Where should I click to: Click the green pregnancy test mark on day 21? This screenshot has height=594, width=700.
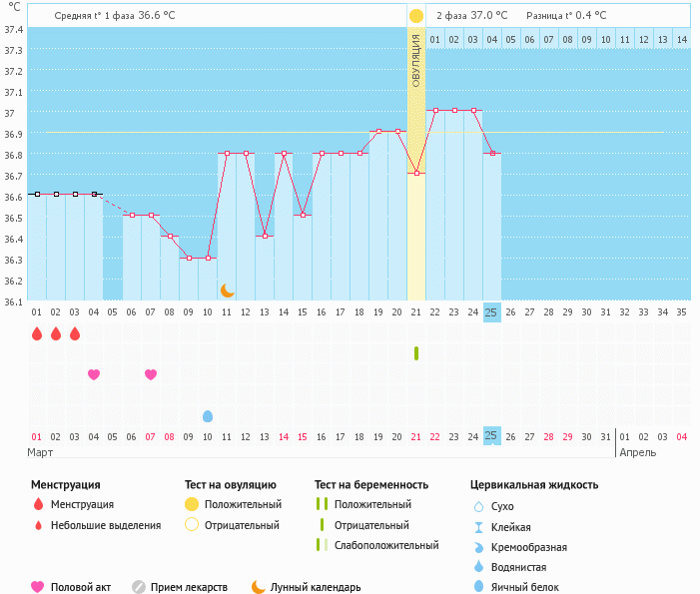click(415, 353)
